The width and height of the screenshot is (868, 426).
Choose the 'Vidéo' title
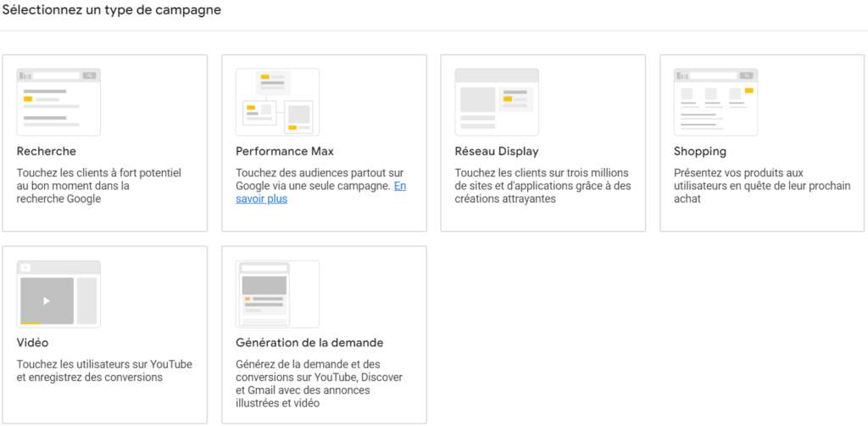[x=33, y=343]
